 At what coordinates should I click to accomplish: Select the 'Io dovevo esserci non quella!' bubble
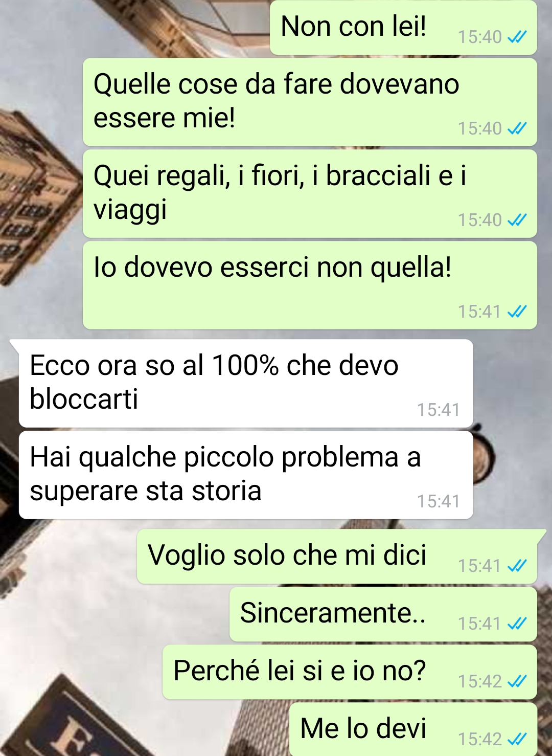310,285
